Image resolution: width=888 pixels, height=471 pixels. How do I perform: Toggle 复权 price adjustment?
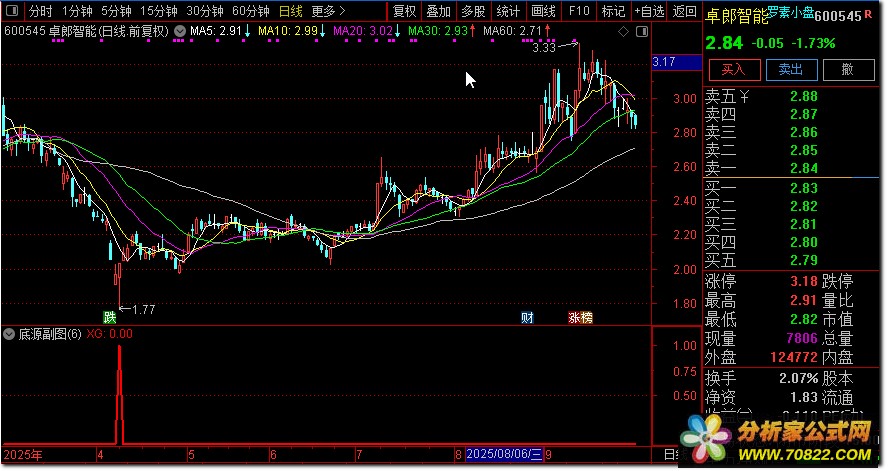coord(404,12)
